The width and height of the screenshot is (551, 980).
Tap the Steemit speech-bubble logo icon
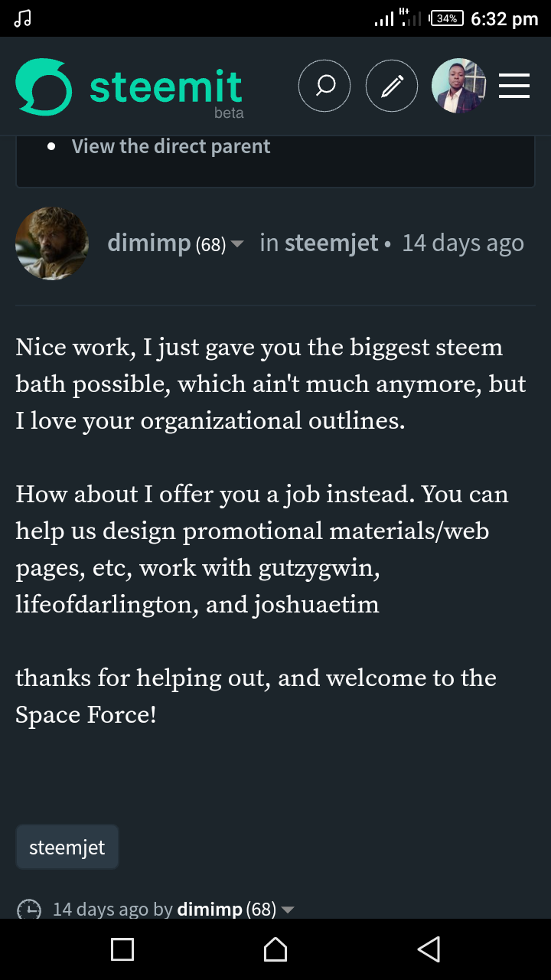pos(44,87)
